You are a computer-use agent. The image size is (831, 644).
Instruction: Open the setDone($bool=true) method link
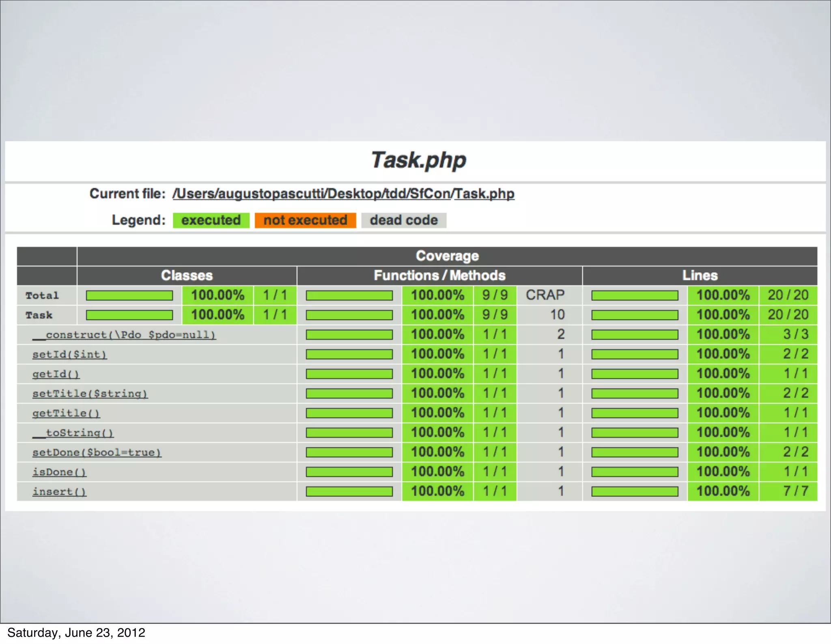97,452
